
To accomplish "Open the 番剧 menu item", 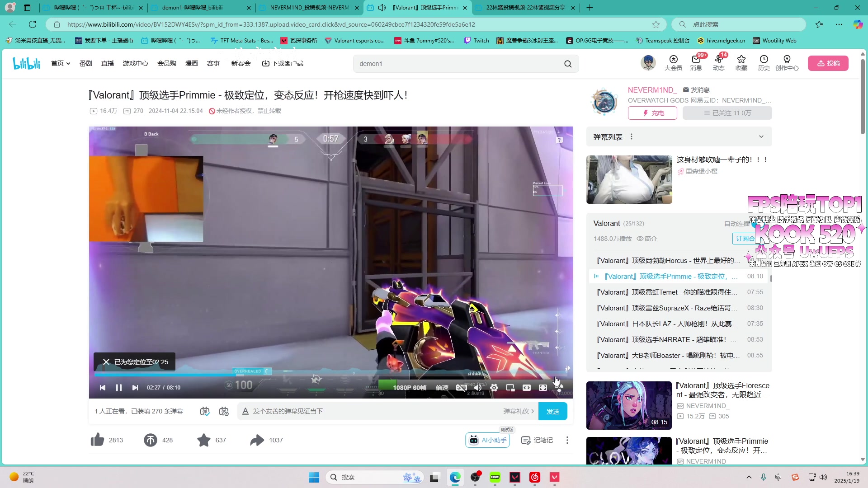I will tap(86, 63).
